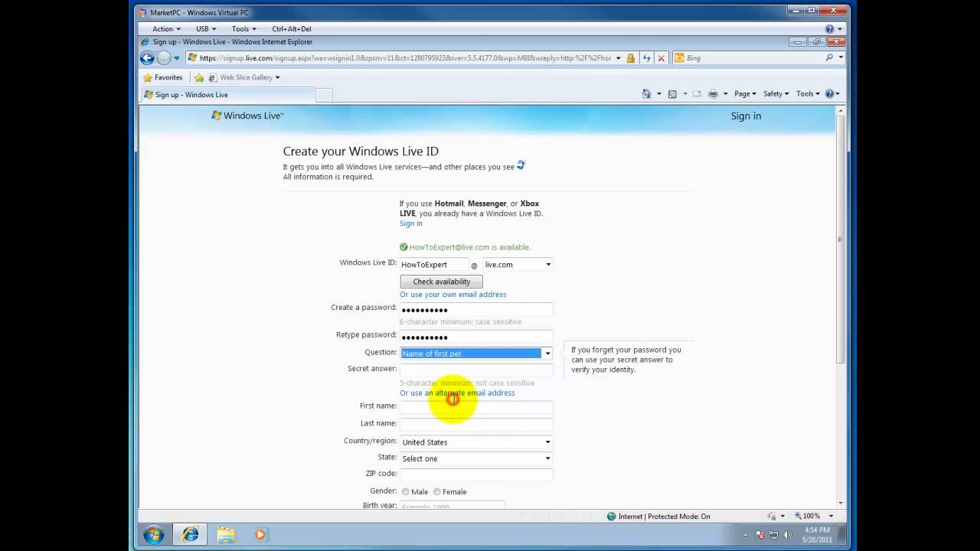Viewport: 980px width, 551px height.
Task: Open a new blank tab
Action: (325, 95)
